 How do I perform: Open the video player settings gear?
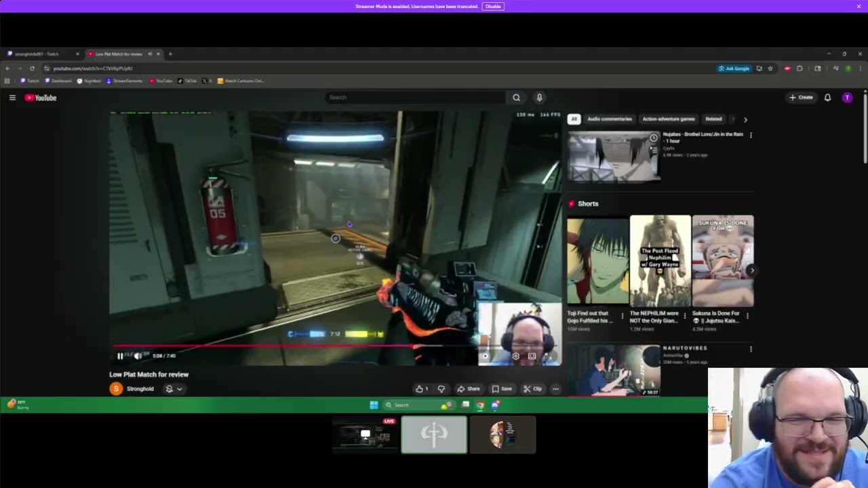point(515,356)
